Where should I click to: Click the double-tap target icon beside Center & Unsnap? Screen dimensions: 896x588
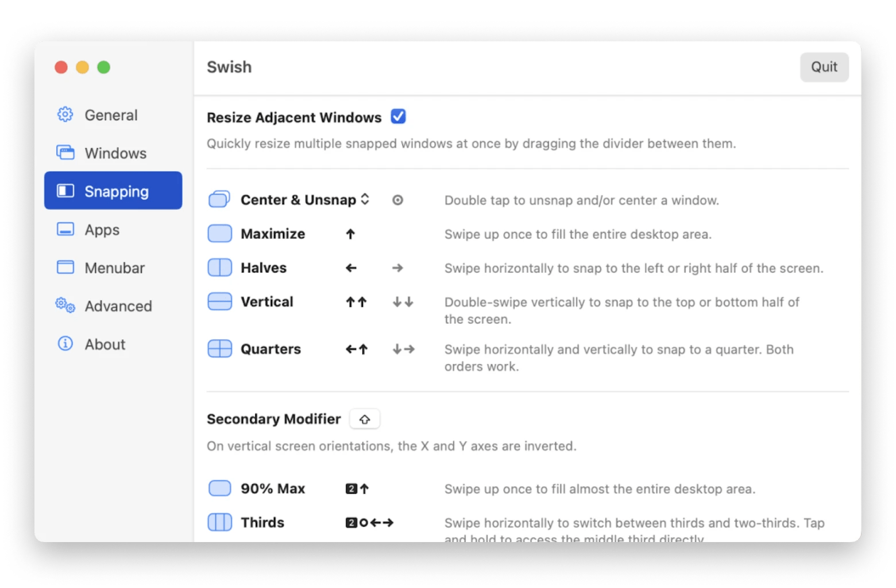(x=397, y=200)
